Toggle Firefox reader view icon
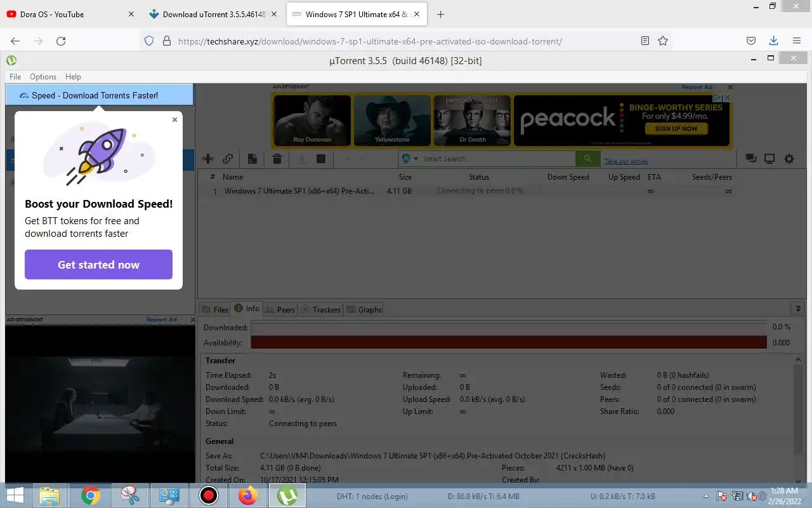Image resolution: width=812 pixels, height=508 pixels. pyautogui.click(x=645, y=41)
